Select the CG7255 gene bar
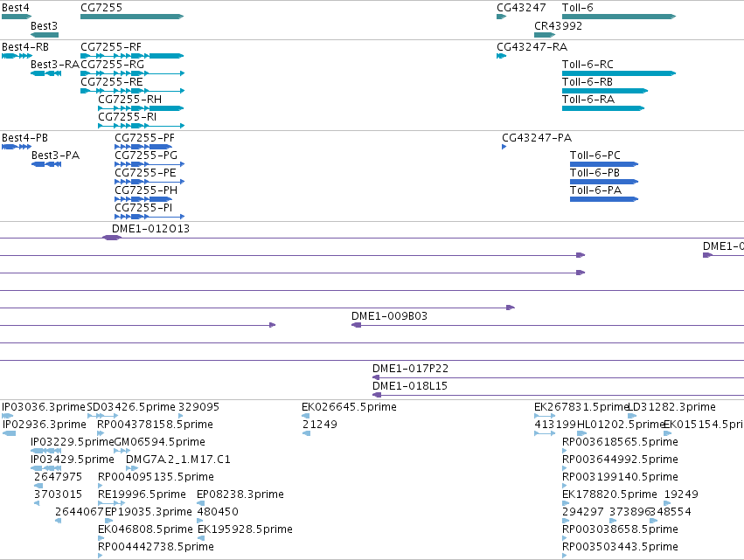The width and height of the screenshot is (744, 560). click(132, 17)
